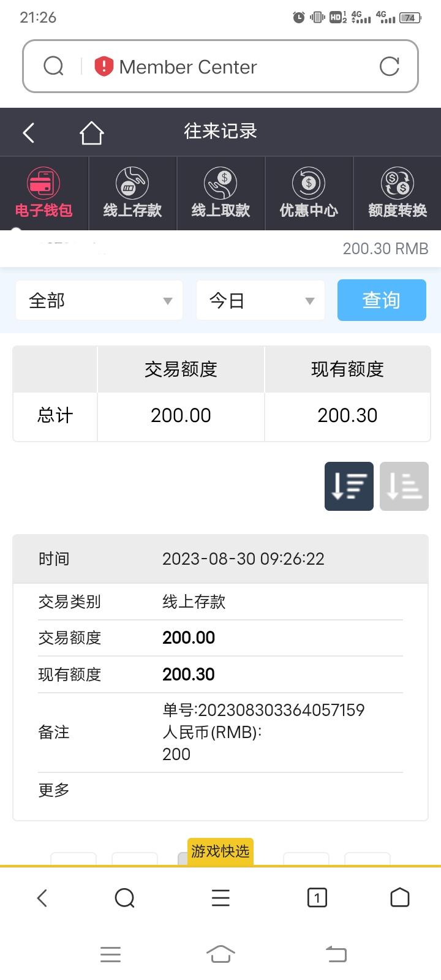441x980 pixels.
Task: Expand the 今日 date range dropdown
Action: [260, 300]
